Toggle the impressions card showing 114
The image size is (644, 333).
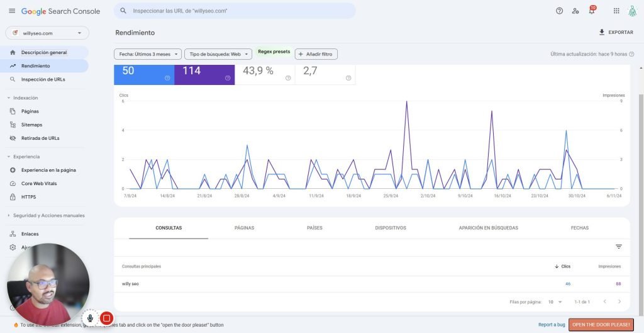[x=204, y=75]
